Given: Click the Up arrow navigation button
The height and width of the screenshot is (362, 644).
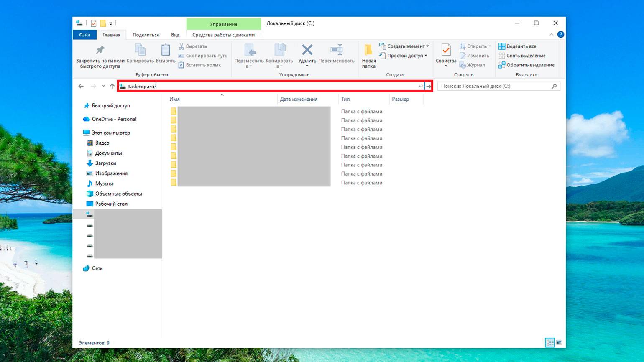Looking at the screenshot, I should tap(112, 86).
